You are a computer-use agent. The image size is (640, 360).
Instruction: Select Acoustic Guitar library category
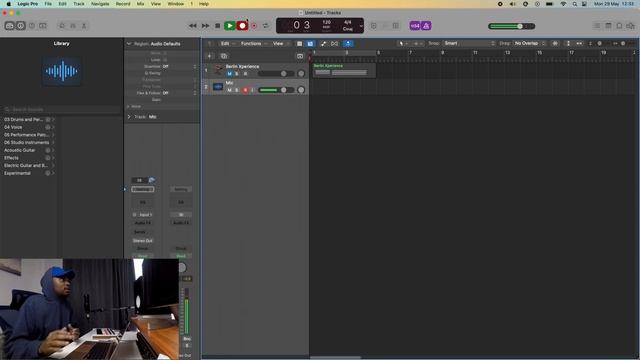(29, 150)
